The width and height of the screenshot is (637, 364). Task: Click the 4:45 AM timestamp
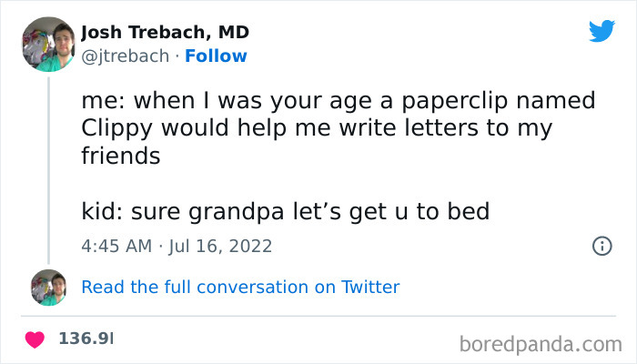click(x=116, y=246)
